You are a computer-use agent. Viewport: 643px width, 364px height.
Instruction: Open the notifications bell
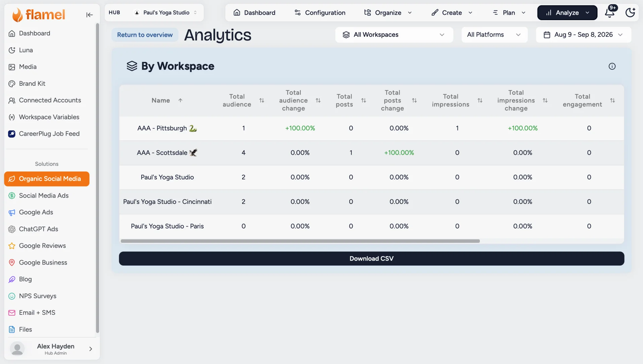(610, 13)
